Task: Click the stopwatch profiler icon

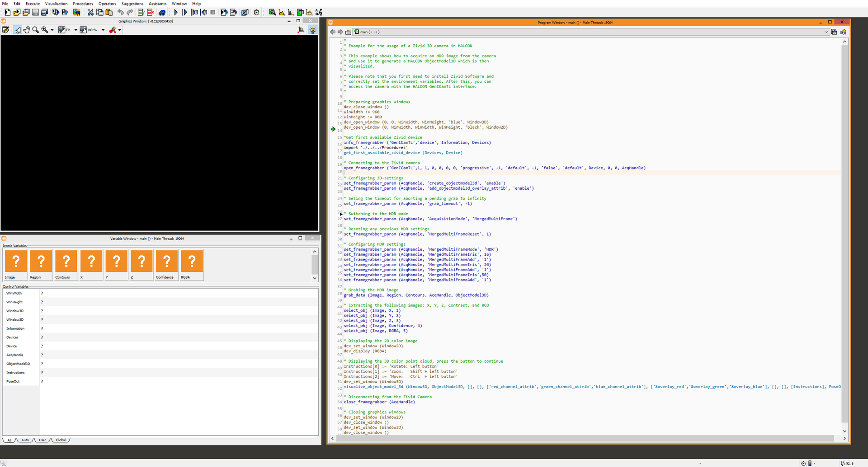Action: click(x=256, y=12)
